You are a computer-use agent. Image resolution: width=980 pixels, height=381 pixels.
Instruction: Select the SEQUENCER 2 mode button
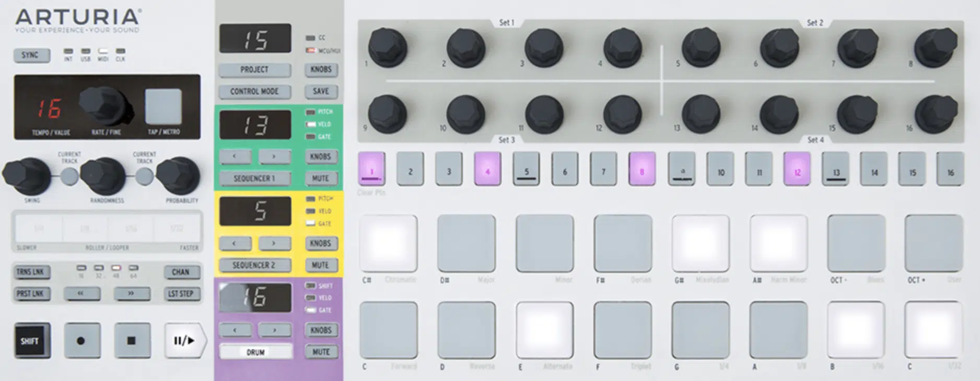[x=254, y=265]
